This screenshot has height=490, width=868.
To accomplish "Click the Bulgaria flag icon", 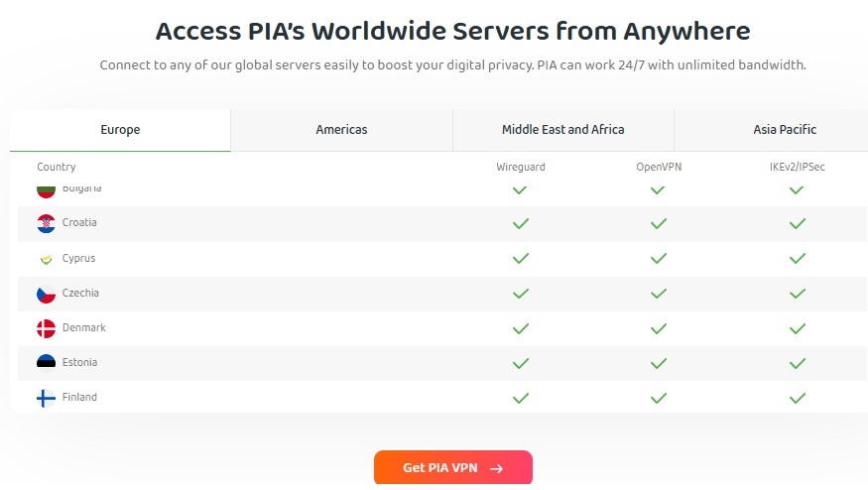I will coord(46,191).
